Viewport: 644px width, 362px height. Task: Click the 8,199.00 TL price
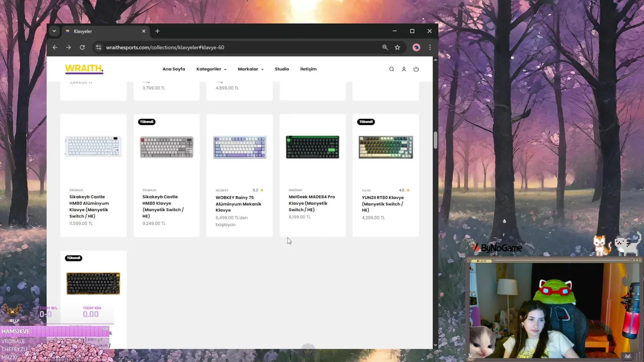[x=299, y=217]
